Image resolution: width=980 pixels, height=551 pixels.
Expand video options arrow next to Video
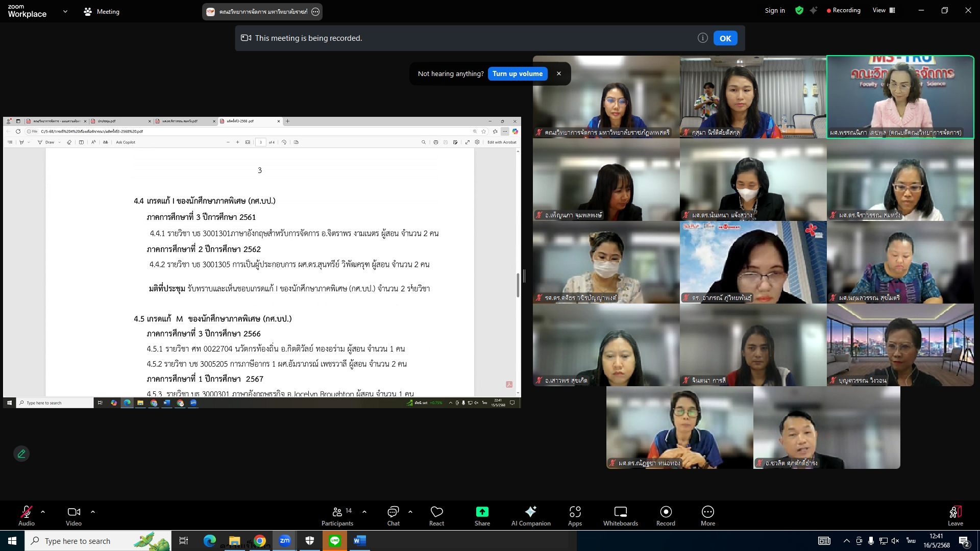tap(92, 511)
